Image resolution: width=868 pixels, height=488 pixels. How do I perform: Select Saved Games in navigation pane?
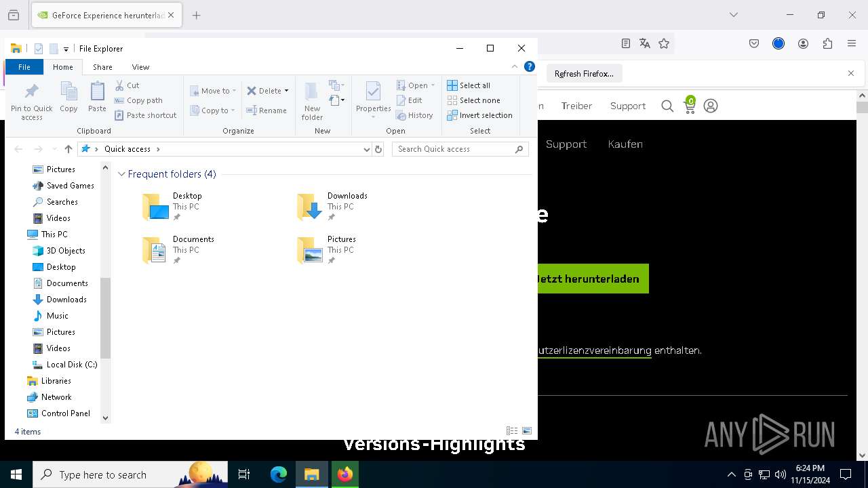(x=64, y=186)
